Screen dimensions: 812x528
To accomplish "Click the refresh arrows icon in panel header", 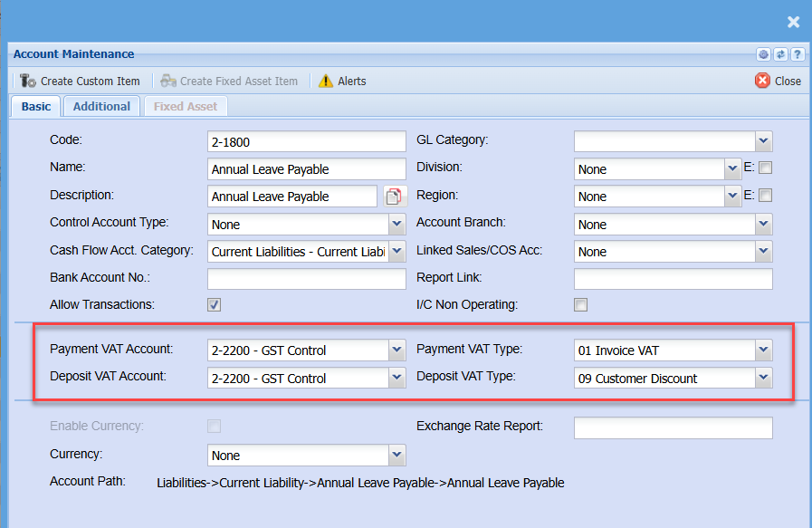I will [780, 54].
